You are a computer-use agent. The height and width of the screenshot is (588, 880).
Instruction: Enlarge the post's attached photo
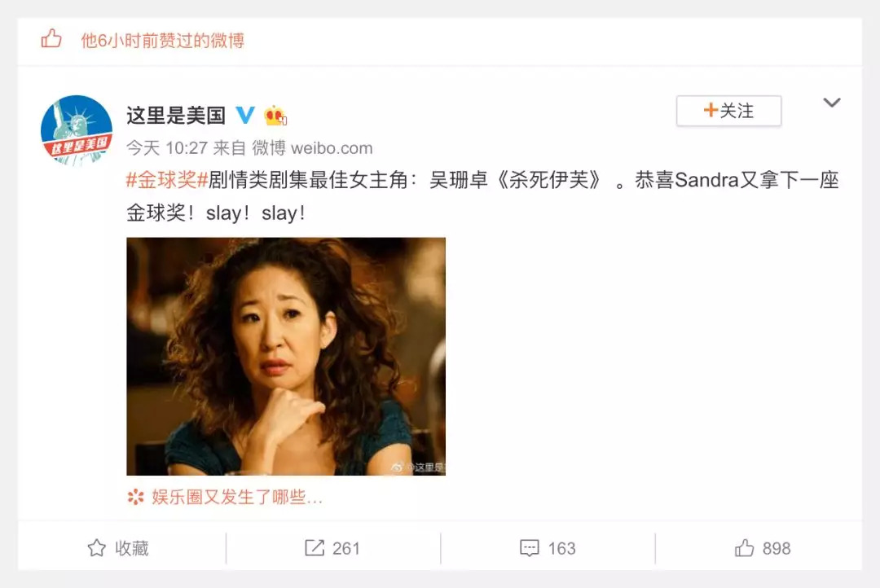point(286,356)
